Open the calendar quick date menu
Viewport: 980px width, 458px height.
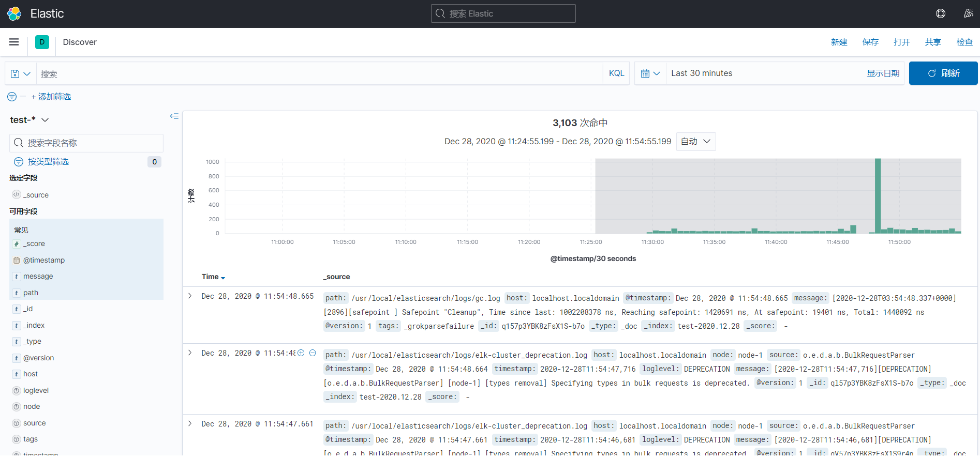[x=650, y=73]
